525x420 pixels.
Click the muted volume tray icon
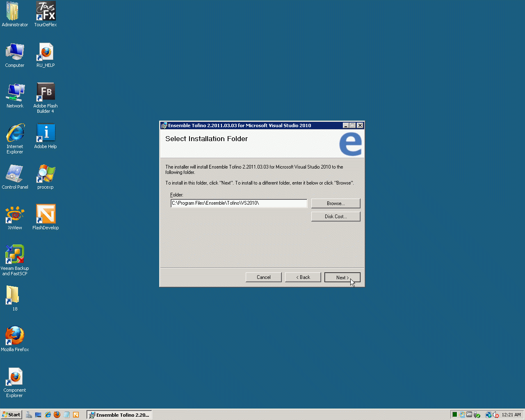496,415
